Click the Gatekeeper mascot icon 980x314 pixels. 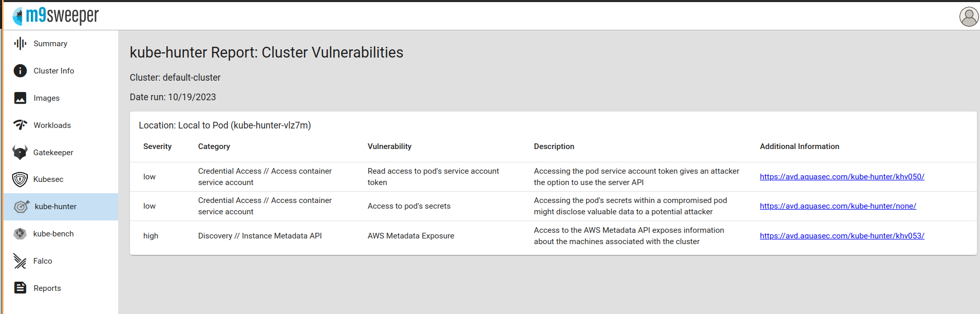(20, 152)
